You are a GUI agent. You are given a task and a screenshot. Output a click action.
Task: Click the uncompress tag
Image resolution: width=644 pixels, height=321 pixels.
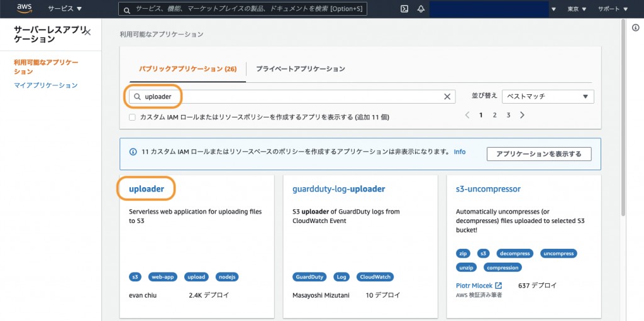pyautogui.click(x=558, y=253)
